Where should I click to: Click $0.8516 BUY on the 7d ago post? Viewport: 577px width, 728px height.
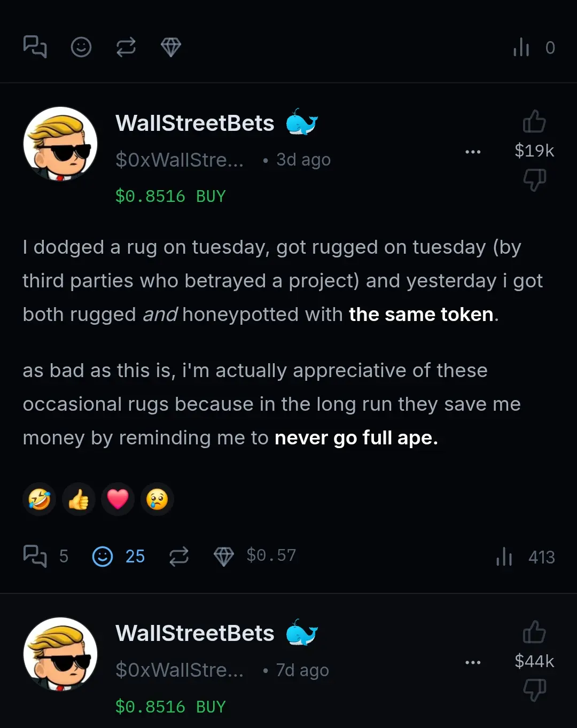click(170, 707)
